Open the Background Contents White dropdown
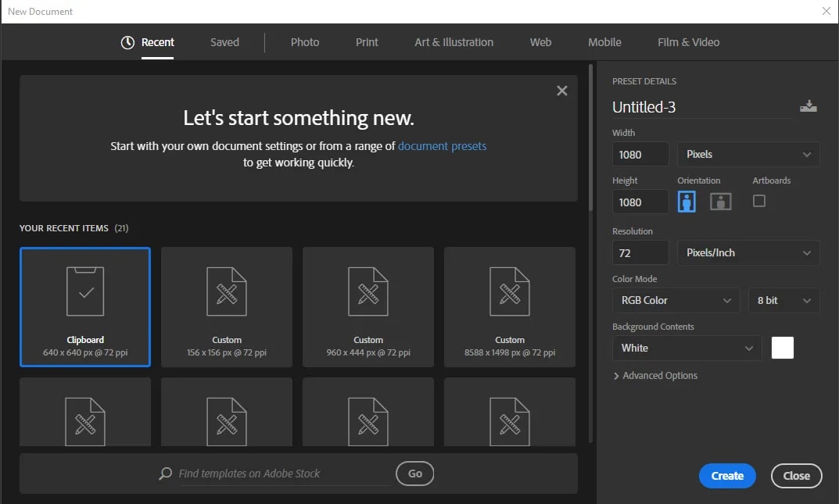 (687, 348)
